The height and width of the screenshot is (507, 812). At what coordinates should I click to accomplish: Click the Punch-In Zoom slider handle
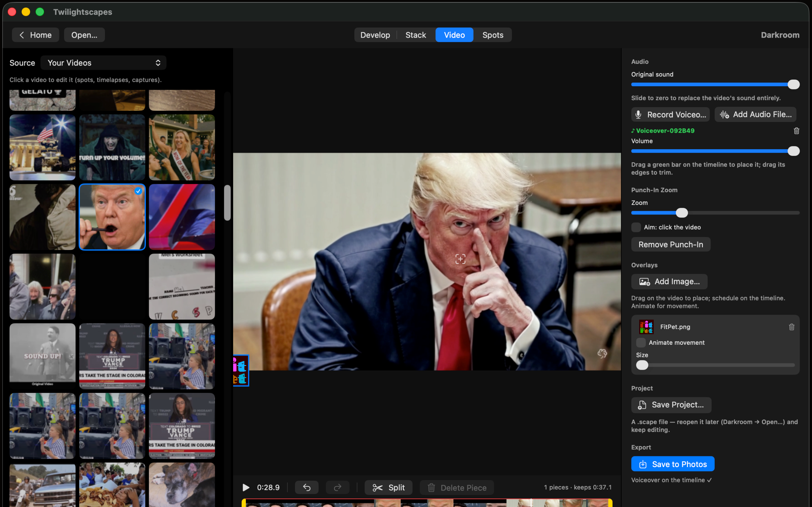pos(682,213)
